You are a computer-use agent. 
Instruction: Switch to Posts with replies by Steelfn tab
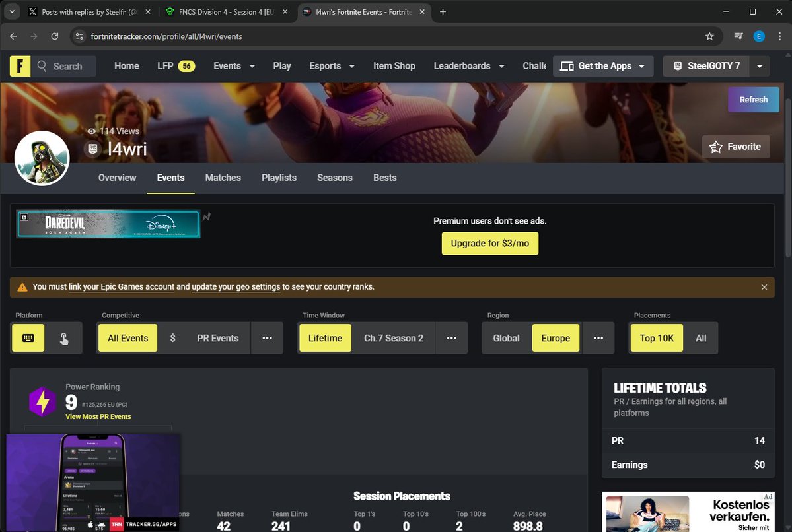(x=89, y=12)
